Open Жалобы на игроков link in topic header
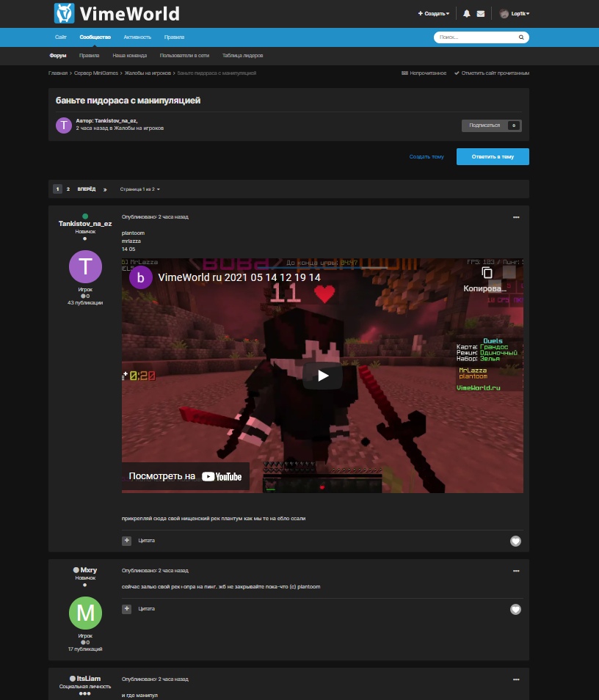Image resolution: width=599 pixels, height=700 pixels. coord(139,128)
